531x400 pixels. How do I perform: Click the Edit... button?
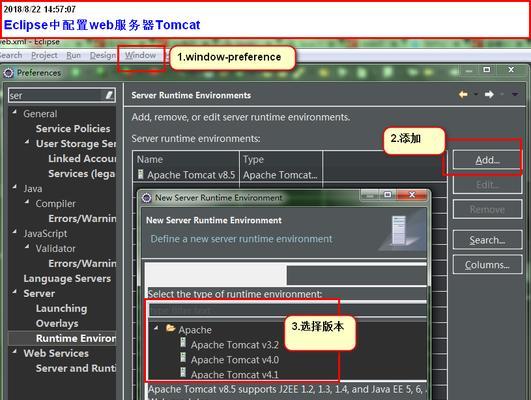pos(487,185)
